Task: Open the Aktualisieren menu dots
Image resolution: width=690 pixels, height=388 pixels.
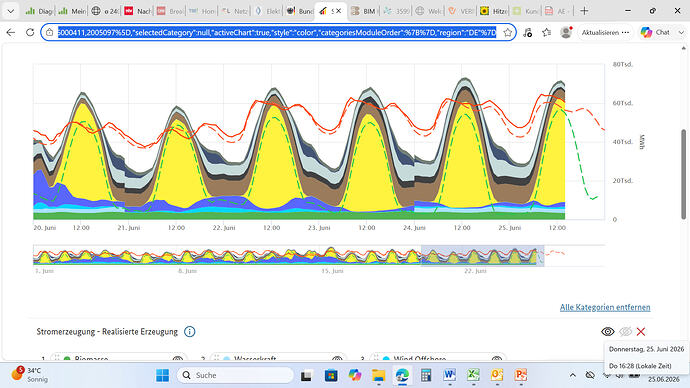Action: [625, 33]
